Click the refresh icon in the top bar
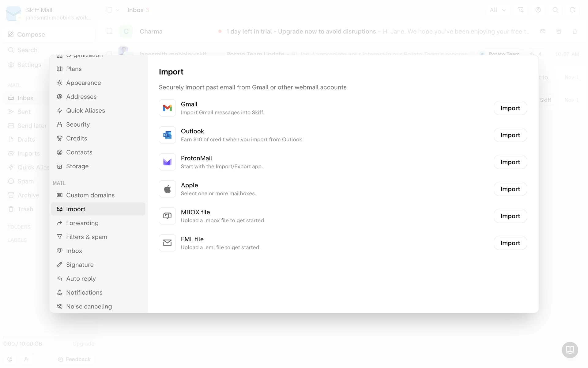Screen dimensions: 588x368 [572, 10]
